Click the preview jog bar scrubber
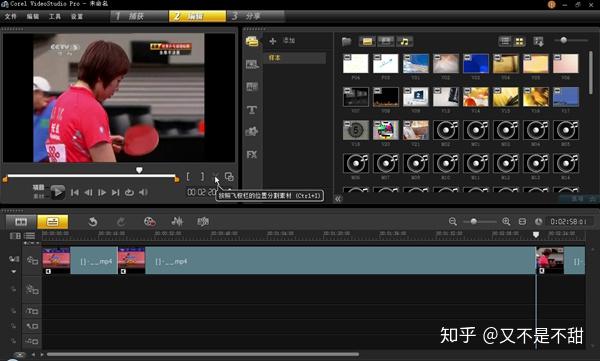This screenshot has height=361, width=600. [139, 170]
